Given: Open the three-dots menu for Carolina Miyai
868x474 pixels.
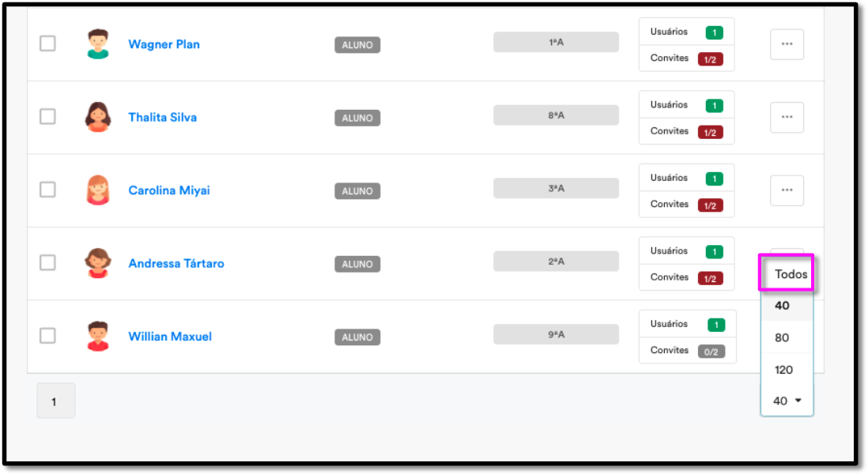Looking at the screenshot, I should coord(787,190).
